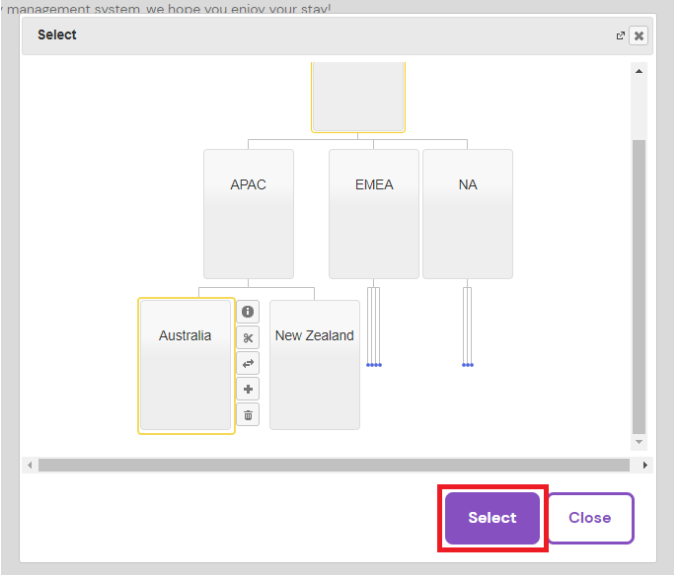The image size is (674, 575).
Task: Click the vertical scrollbar up arrow
Action: [x=639, y=71]
